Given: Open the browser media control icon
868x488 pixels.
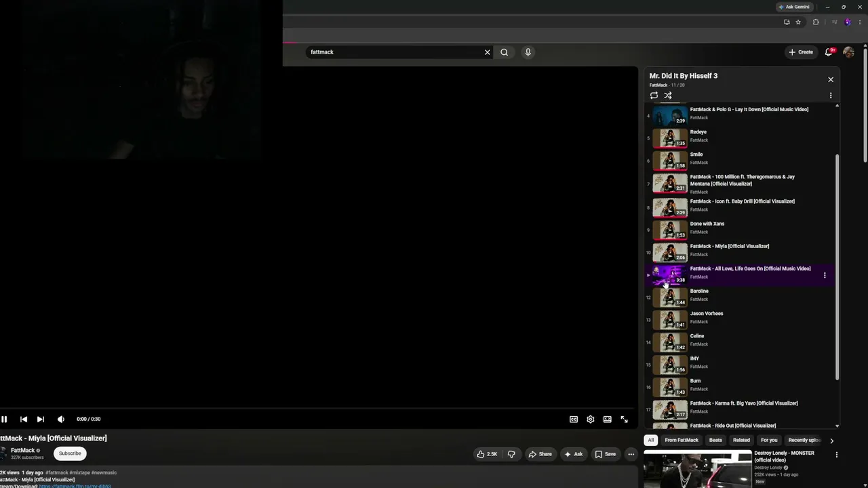Looking at the screenshot, I should (834, 22).
